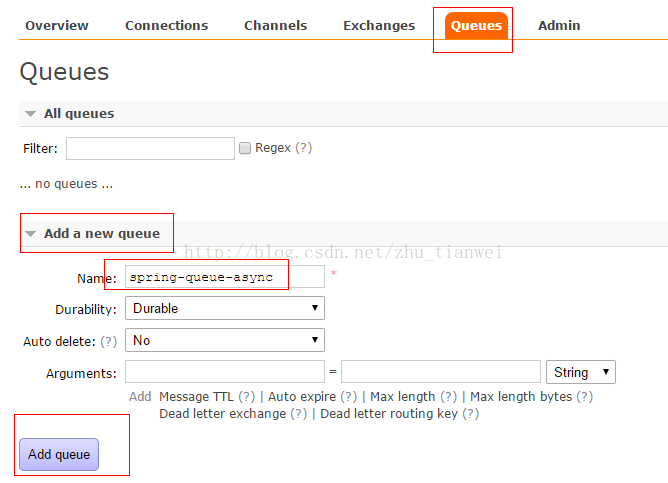Open the Auto delete dropdown
This screenshot has width=668, height=483.
click(x=225, y=340)
